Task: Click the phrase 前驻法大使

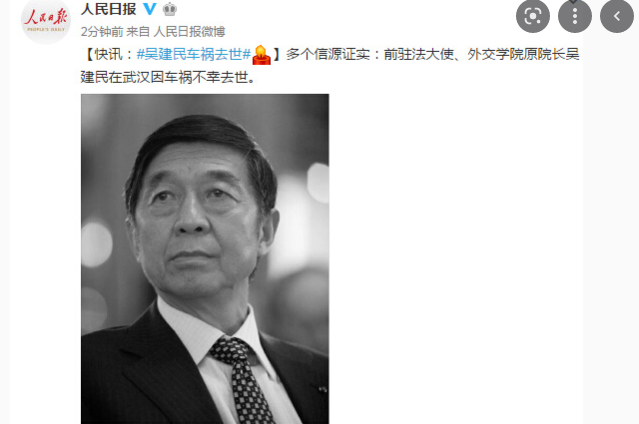Action: tap(418, 54)
